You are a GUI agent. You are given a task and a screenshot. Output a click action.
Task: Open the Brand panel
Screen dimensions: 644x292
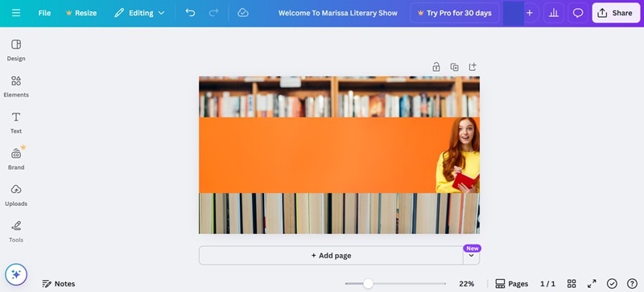tap(16, 159)
